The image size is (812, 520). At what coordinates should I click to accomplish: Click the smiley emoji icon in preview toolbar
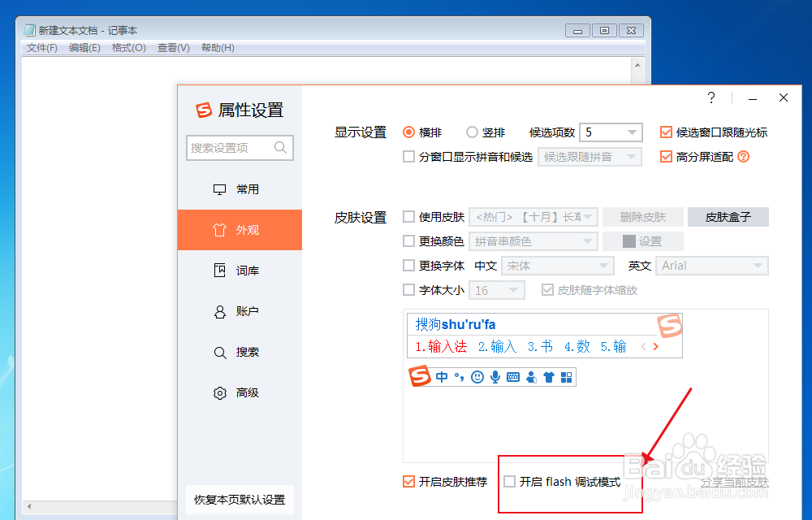[477, 377]
